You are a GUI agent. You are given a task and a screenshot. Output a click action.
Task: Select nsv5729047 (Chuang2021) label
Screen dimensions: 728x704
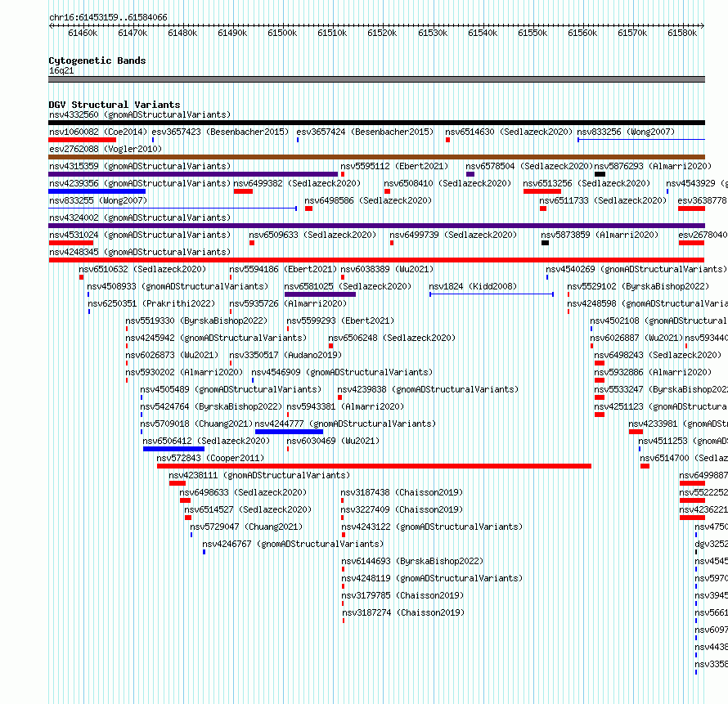246,527
